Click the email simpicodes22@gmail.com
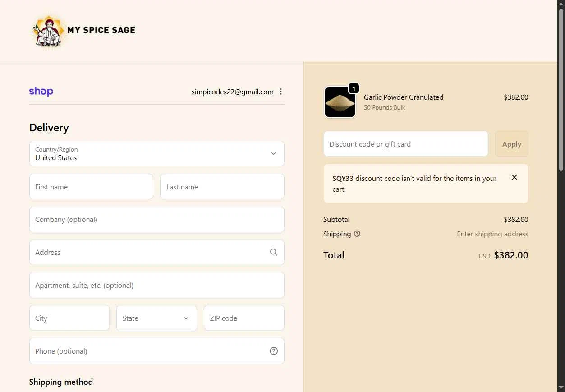The height and width of the screenshot is (392, 565). click(233, 92)
